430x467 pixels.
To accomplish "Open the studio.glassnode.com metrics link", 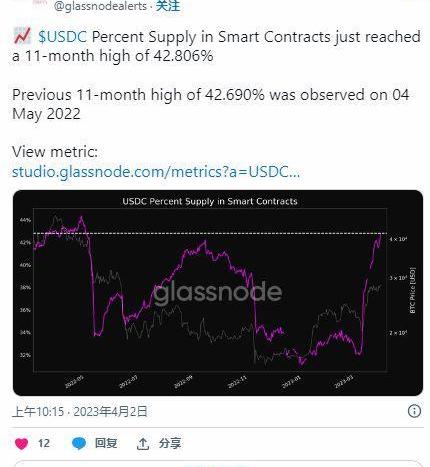I will click(156, 172).
